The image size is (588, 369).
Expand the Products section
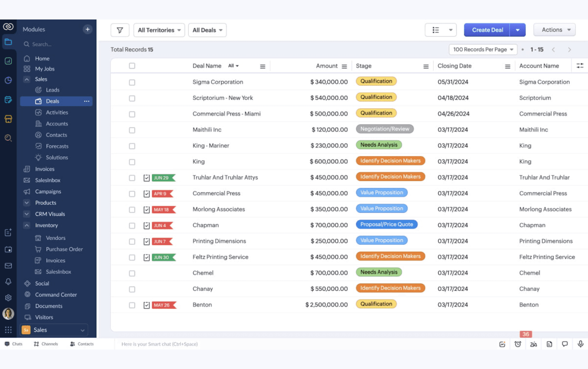click(x=27, y=203)
